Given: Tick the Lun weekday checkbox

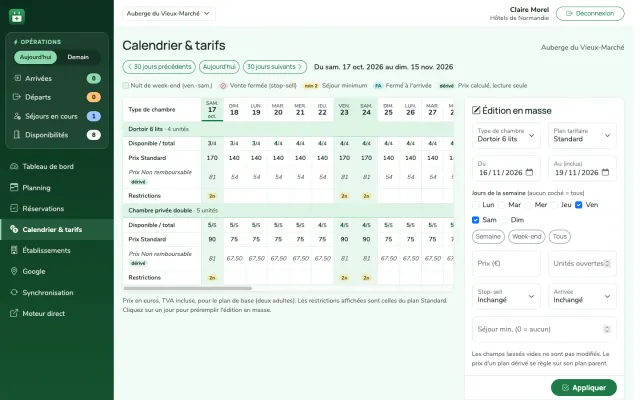Looking at the screenshot, I should point(476,205).
